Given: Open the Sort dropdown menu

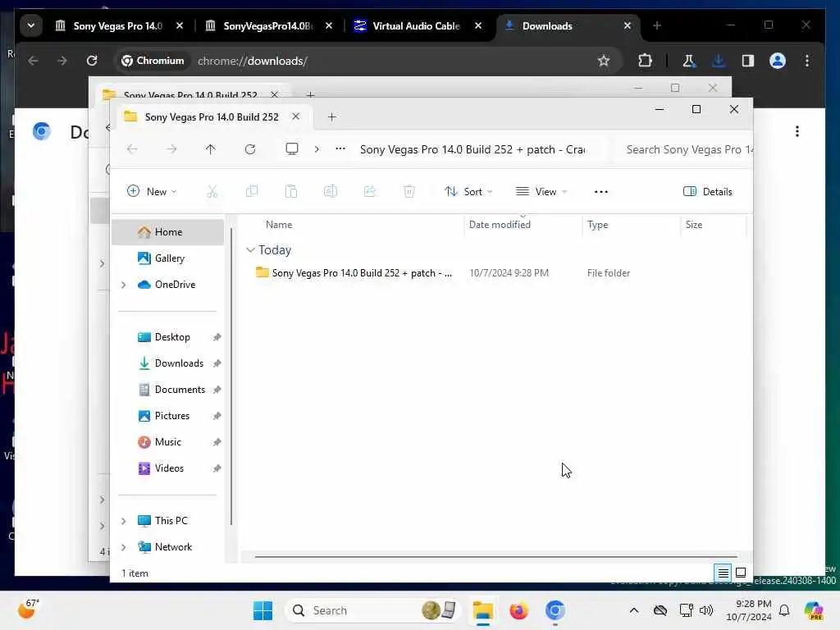Looking at the screenshot, I should click(468, 191).
